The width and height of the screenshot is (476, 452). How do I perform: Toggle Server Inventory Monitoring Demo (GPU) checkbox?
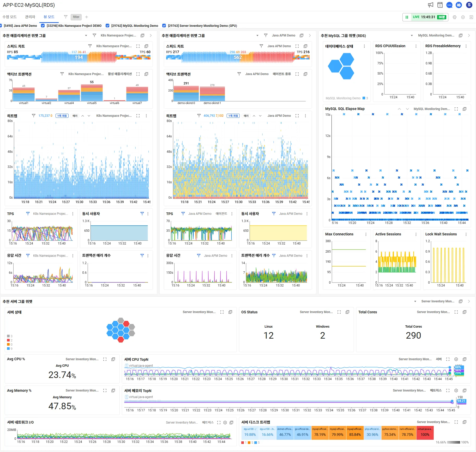coord(164,26)
